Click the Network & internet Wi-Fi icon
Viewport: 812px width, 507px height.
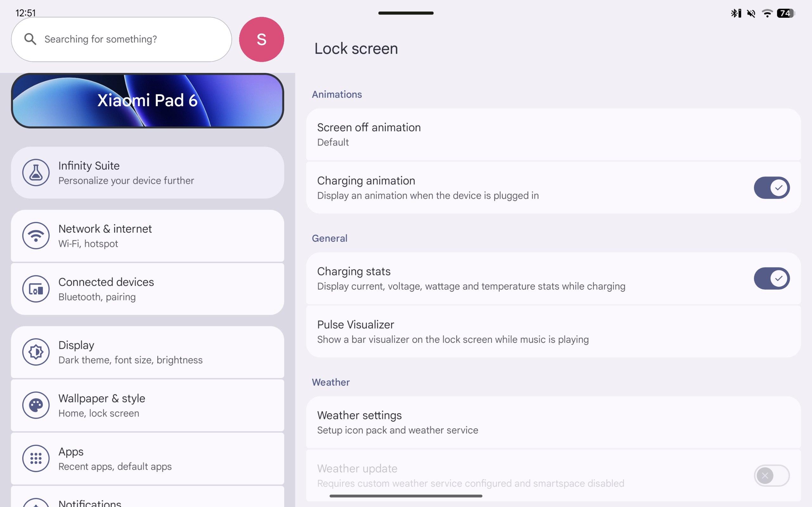pos(36,236)
